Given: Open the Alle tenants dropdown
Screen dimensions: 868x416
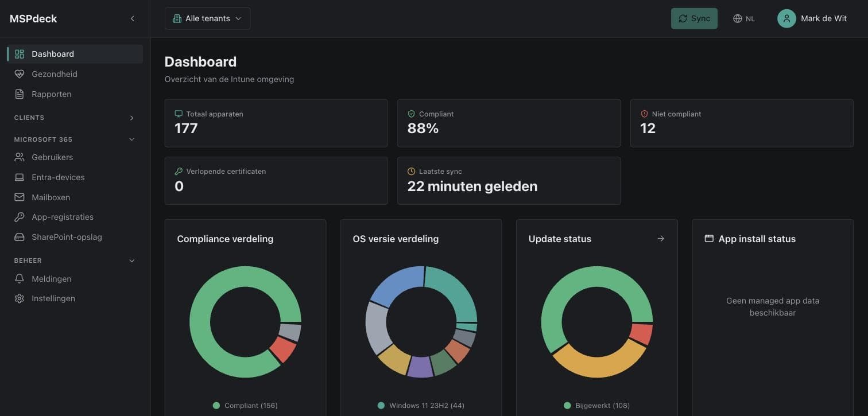Looking at the screenshot, I should (207, 18).
